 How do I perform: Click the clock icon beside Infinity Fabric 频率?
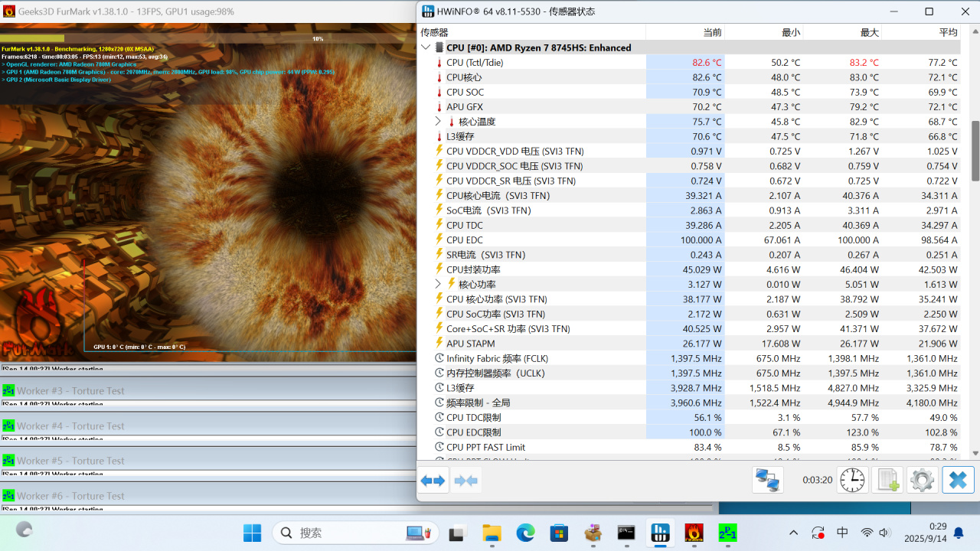(439, 358)
